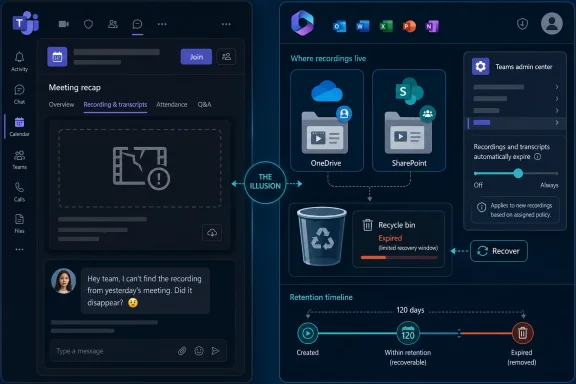Click the Expired trash timeline marker
Viewport: 576px width, 384px height.
(x=522, y=333)
